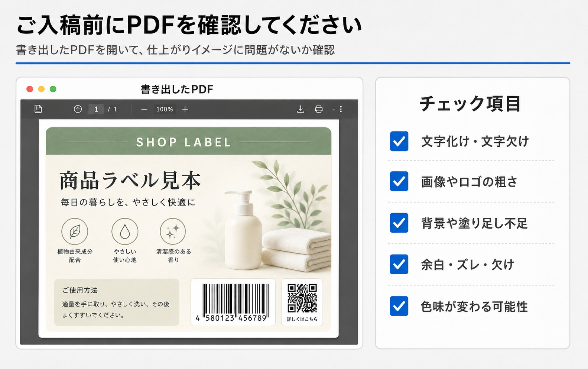The image size is (588, 369).
Task: Print the PDF using the printer icon
Action: (319, 109)
